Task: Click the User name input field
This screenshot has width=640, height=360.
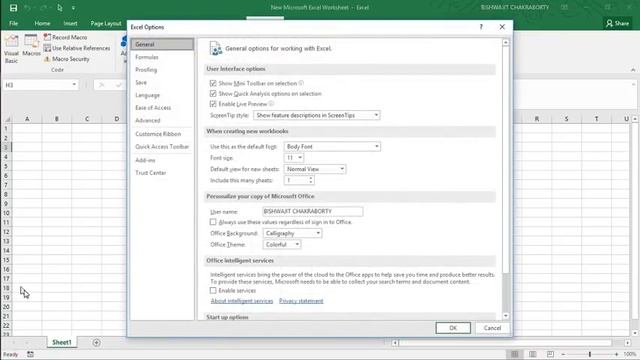Action: pos(312,211)
